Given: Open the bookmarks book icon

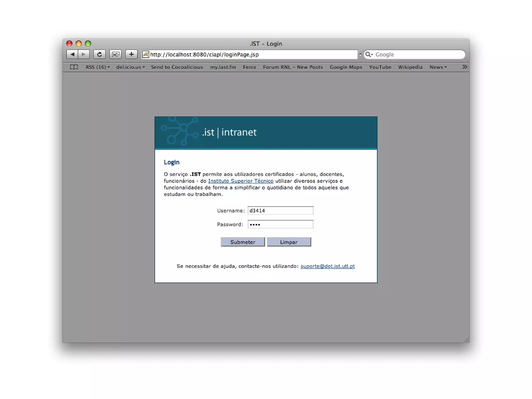Looking at the screenshot, I should 74,67.
